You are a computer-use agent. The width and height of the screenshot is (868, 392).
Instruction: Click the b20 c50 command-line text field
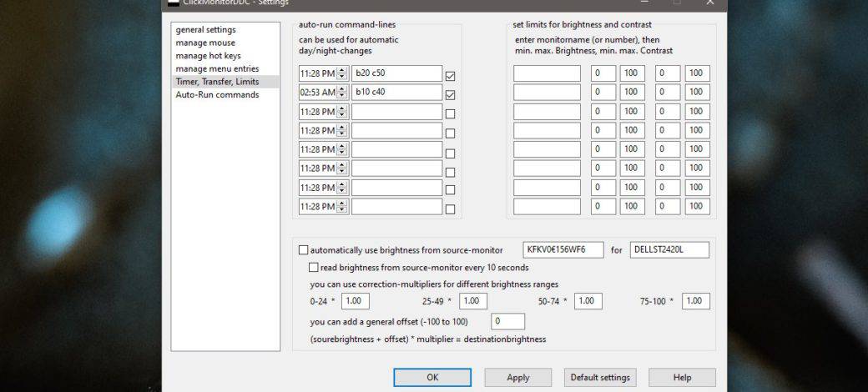(396, 73)
